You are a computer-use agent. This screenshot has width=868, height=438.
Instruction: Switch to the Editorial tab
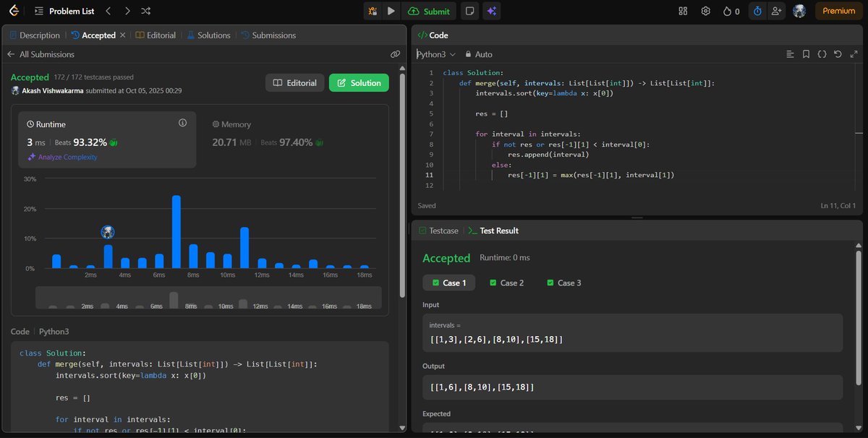(156, 35)
